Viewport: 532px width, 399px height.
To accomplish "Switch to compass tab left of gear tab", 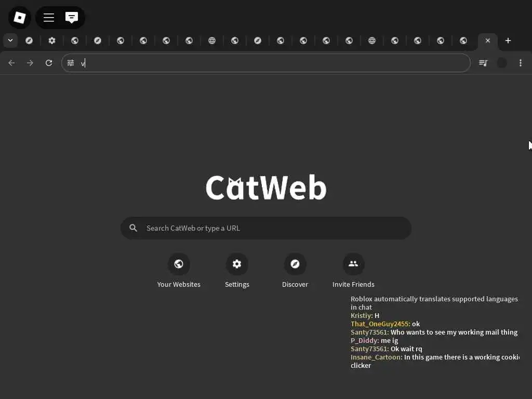I will [x=29, y=41].
